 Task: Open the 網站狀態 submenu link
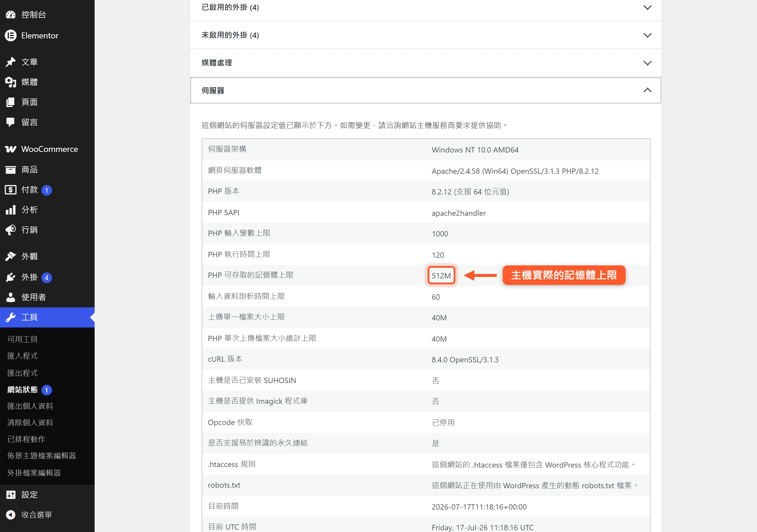pyautogui.click(x=22, y=390)
